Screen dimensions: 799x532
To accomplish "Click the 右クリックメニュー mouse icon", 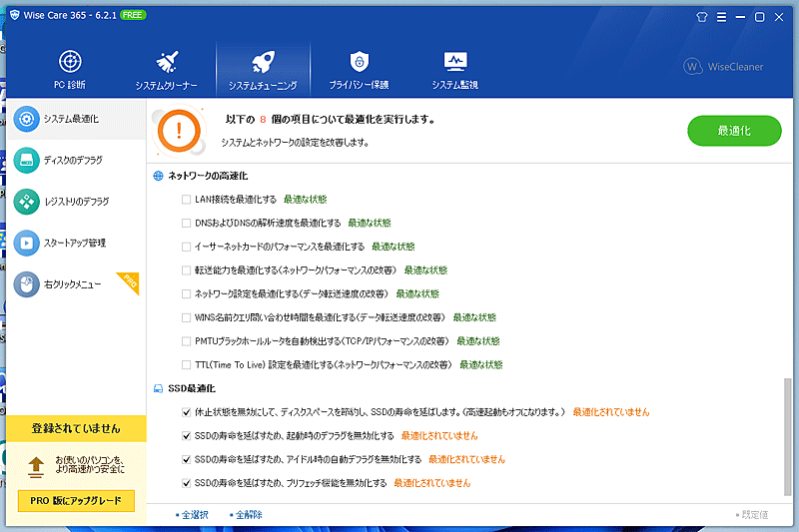I will pos(27,284).
